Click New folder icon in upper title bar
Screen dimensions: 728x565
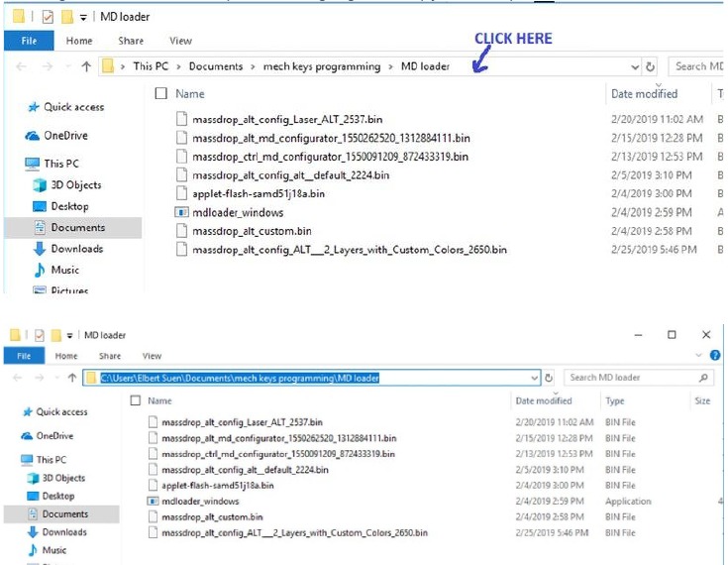coord(67,17)
